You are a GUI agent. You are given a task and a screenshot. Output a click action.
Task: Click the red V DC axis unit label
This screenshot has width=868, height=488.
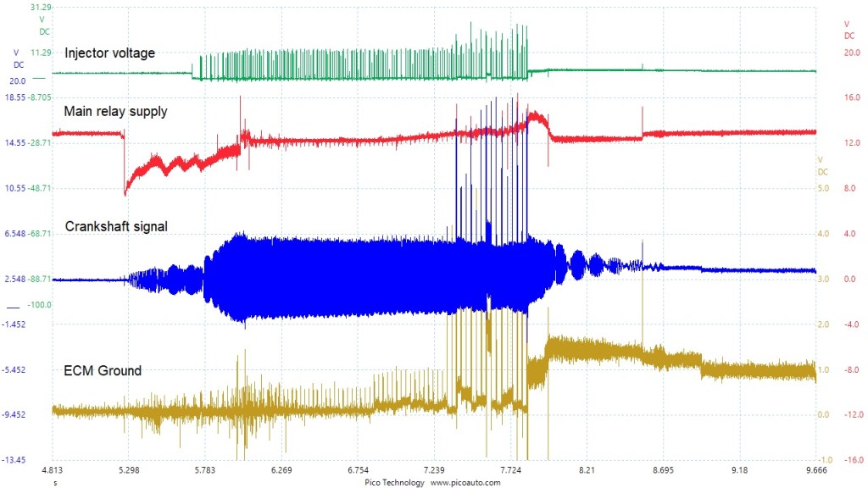[849, 30]
